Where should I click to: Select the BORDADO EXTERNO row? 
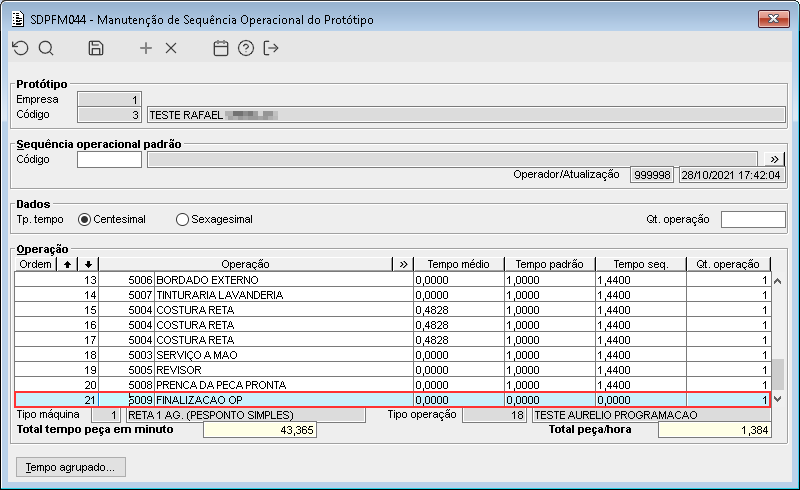point(392,280)
